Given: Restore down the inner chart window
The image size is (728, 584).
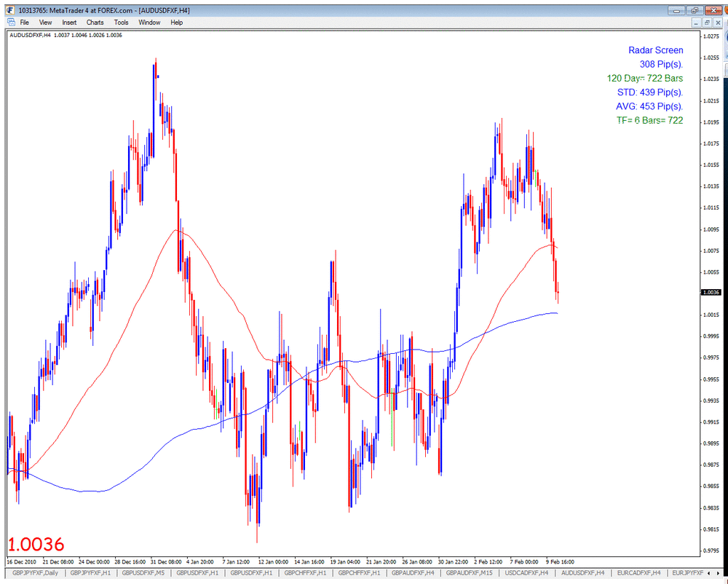Looking at the screenshot, I should (707, 23).
